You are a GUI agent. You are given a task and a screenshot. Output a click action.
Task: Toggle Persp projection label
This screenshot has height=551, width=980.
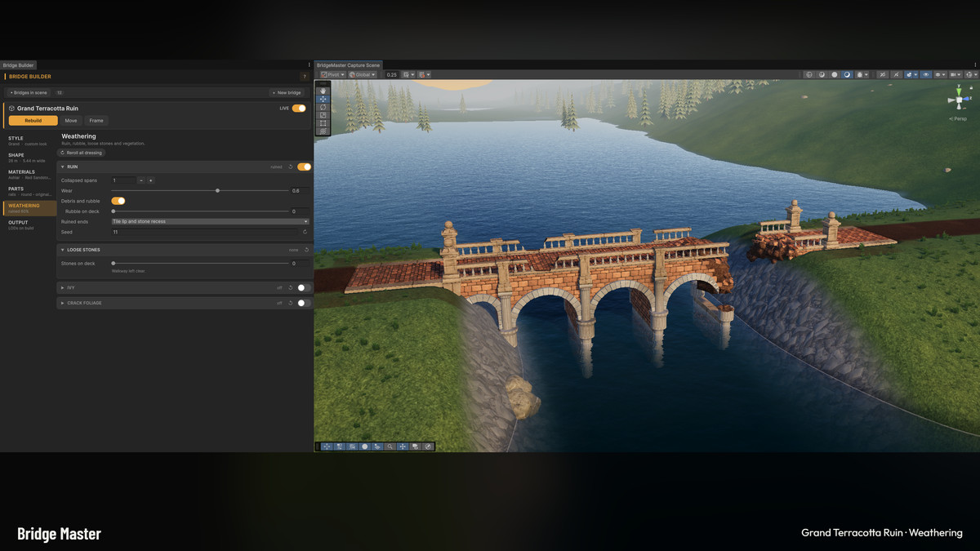point(958,118)
